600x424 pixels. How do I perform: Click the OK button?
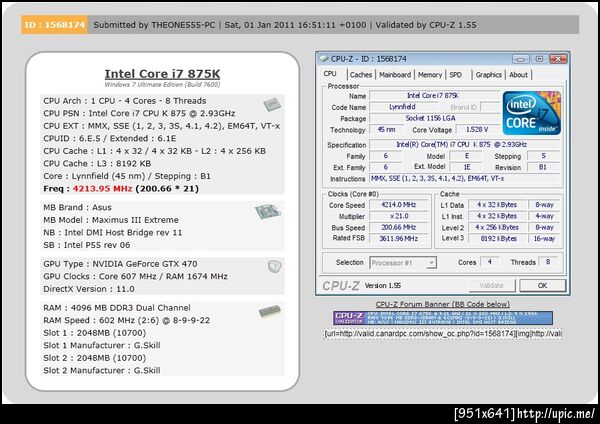pos(542,285)
